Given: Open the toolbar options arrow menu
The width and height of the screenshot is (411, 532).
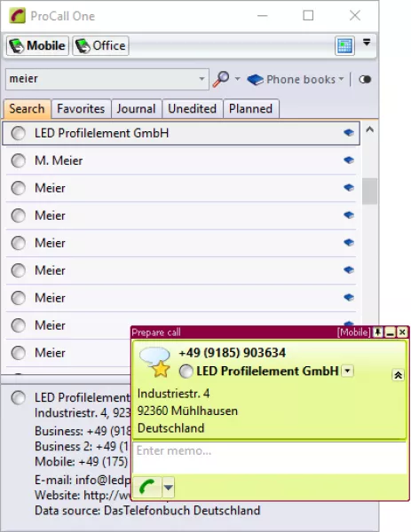Looking at the screenshot, I should 367,43.
